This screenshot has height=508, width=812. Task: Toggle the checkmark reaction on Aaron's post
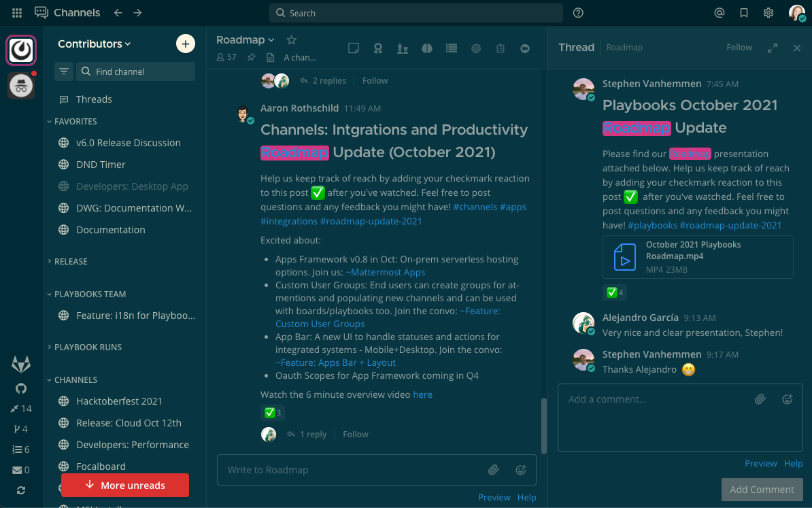[x=272, y=412]
